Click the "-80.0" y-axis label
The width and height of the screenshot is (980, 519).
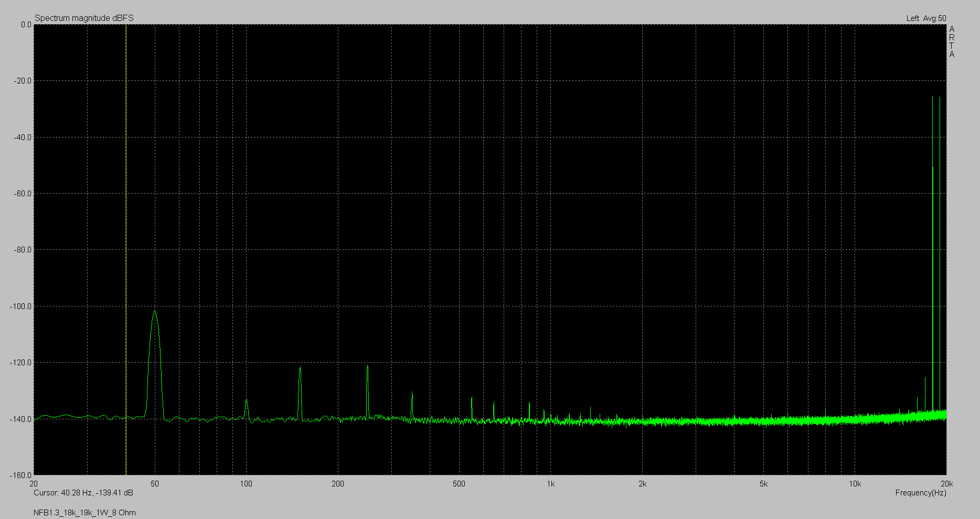22,250
